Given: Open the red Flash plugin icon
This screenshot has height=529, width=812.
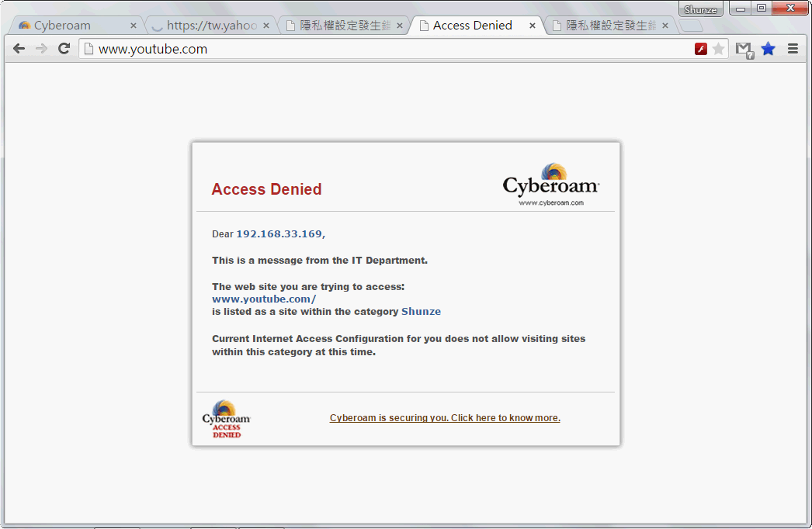Looking at the screenshot, I should click(x=701, y=49).
